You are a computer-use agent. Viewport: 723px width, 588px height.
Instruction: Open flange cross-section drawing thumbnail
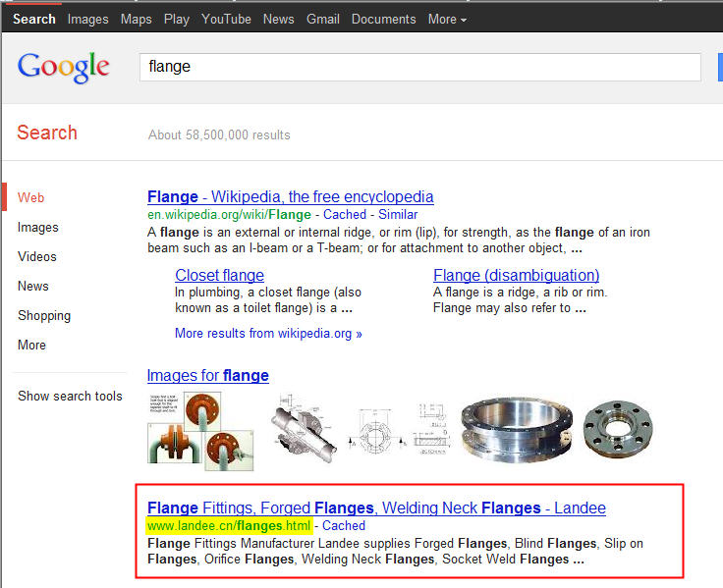(431, 429)
